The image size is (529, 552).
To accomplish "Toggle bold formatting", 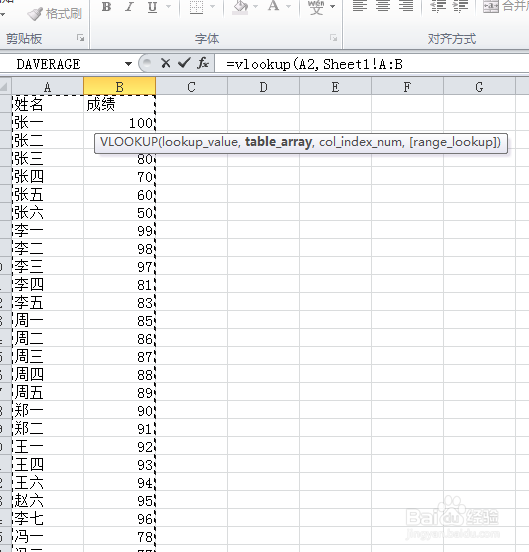I will 106,7.
